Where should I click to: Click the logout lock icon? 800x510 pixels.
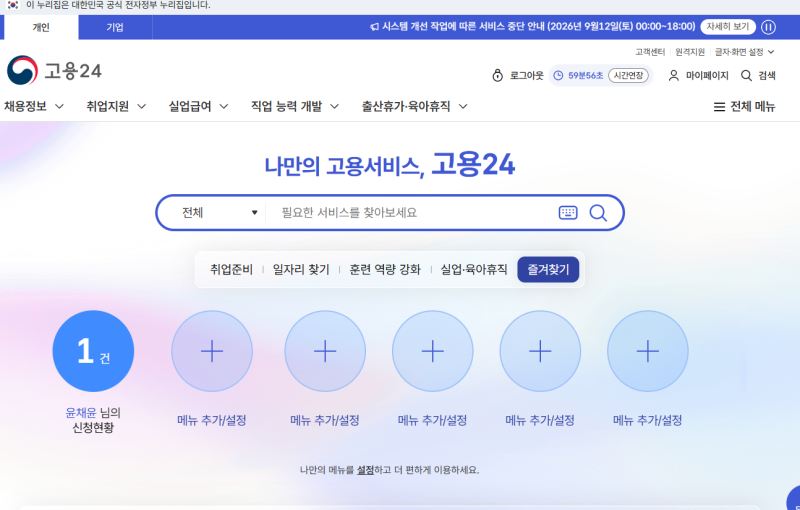[x=497, y=75]
